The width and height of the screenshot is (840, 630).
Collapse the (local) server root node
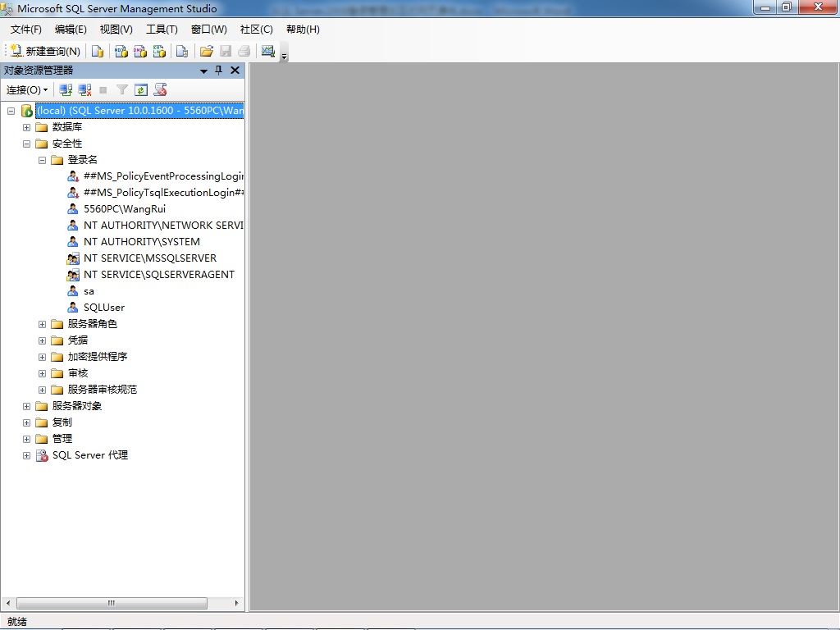(11, 111)
